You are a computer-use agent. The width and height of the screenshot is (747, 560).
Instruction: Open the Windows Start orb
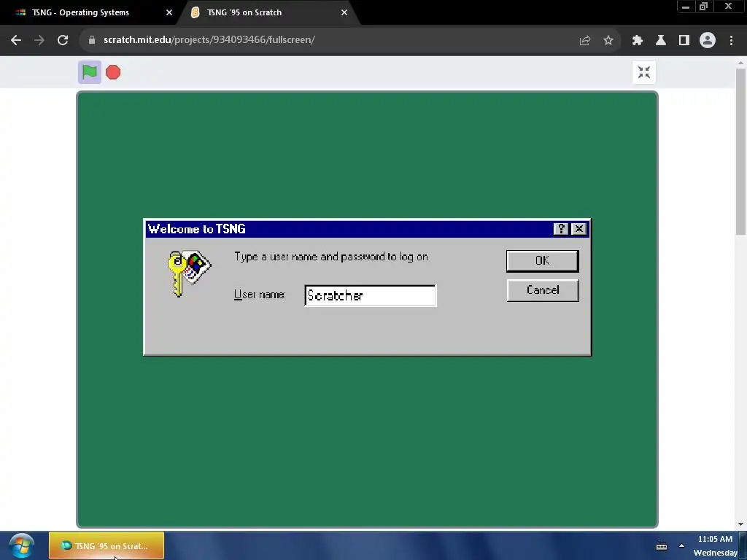21,545
